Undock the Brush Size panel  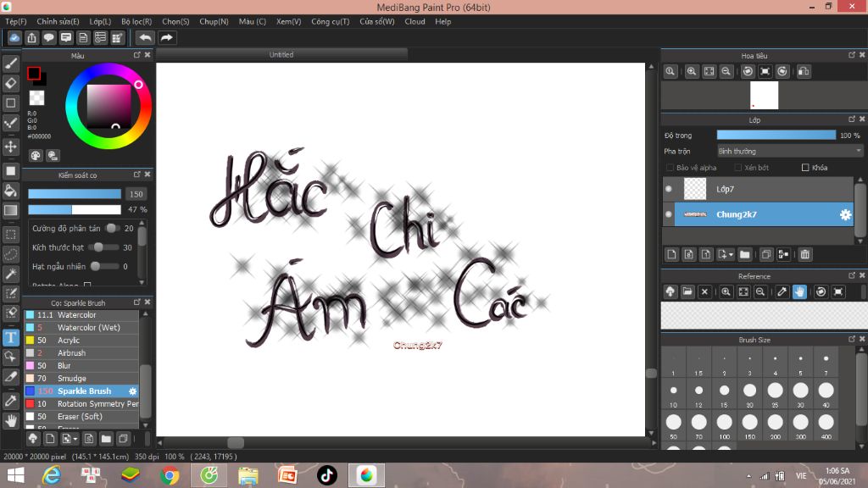pos(852,339)
